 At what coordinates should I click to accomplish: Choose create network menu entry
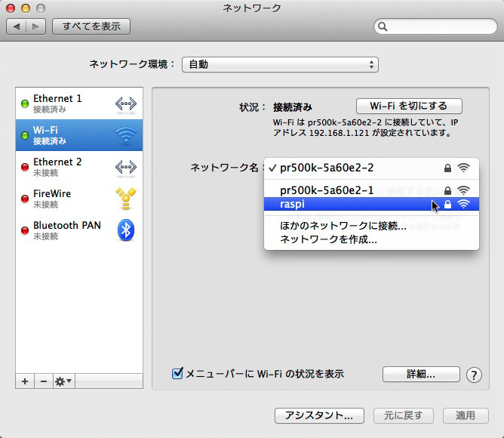[x=328, y=239]
